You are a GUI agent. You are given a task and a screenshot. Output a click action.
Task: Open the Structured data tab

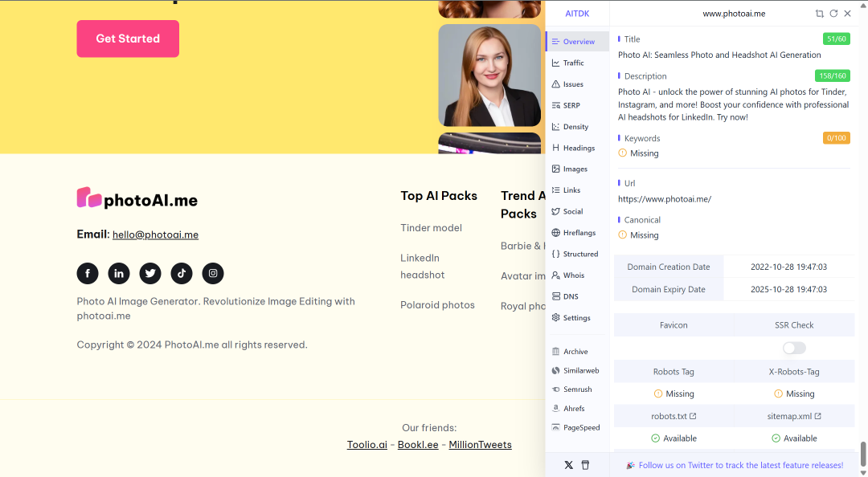[x=577, y=254]
